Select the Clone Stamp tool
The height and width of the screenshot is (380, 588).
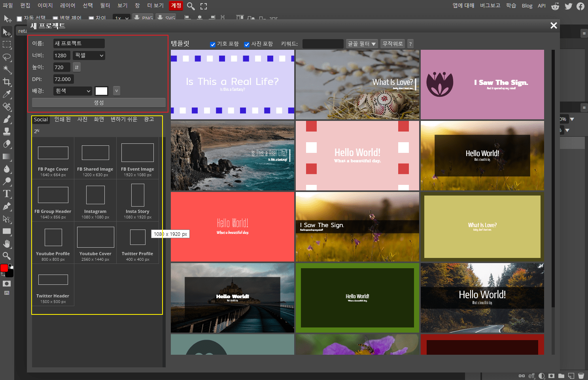pos(7,131)
